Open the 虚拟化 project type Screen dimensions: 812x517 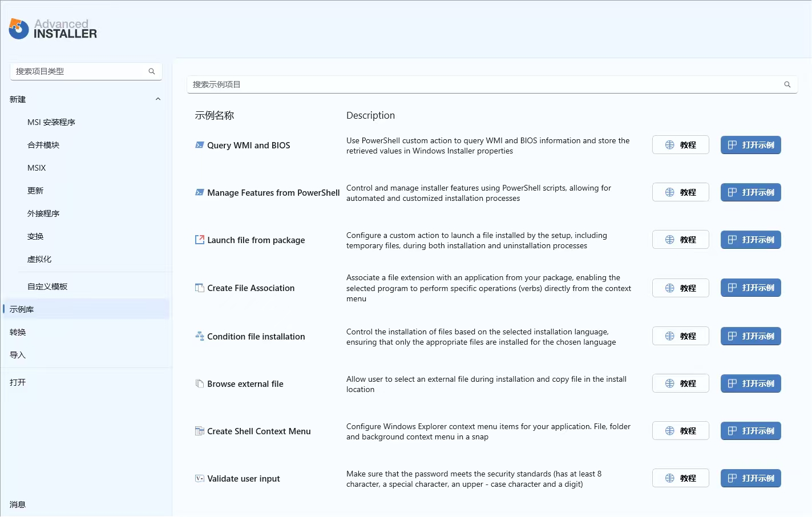point(39,259)
